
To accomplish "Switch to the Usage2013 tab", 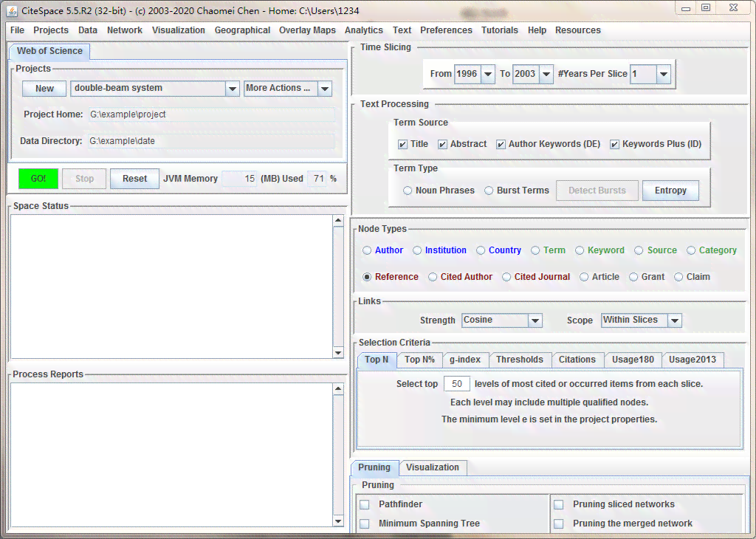I will click(x=693, y=360).
